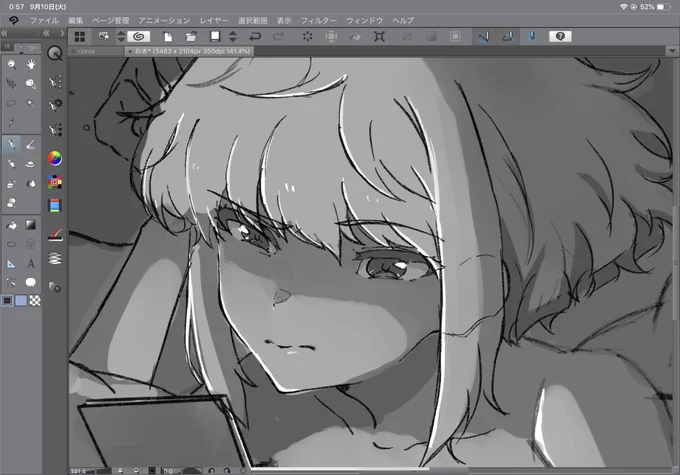
Task: Select the Zoom magnifier tool
Action: coord(12,65)
